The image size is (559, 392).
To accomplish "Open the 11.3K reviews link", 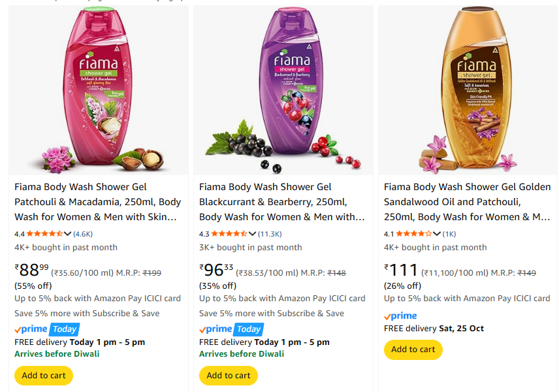I will [270, 233].
